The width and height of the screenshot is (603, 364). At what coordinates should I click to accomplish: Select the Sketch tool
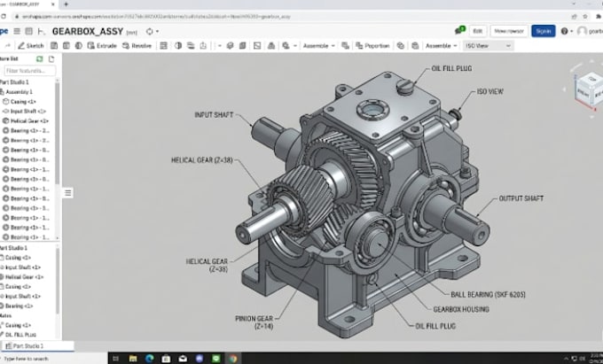point(31,46)
